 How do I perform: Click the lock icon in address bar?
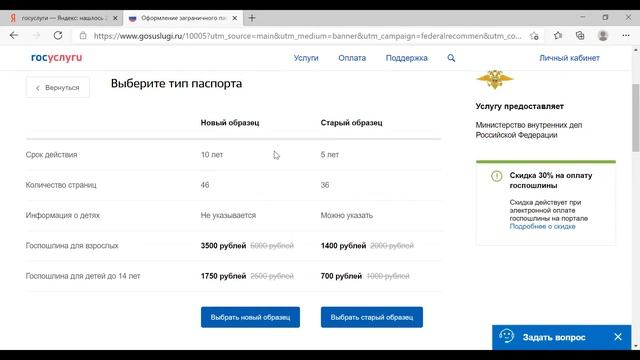83,36
